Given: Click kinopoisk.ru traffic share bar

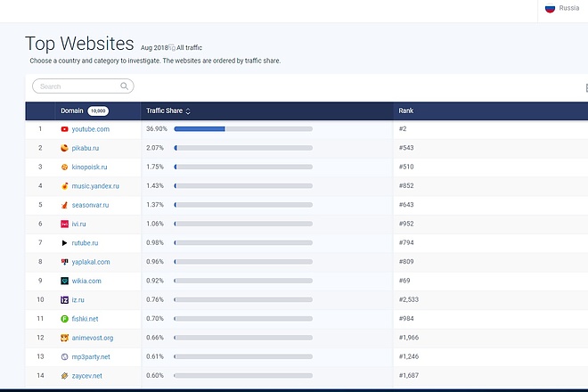Looking at the screenshot, I should pos(243,167).
